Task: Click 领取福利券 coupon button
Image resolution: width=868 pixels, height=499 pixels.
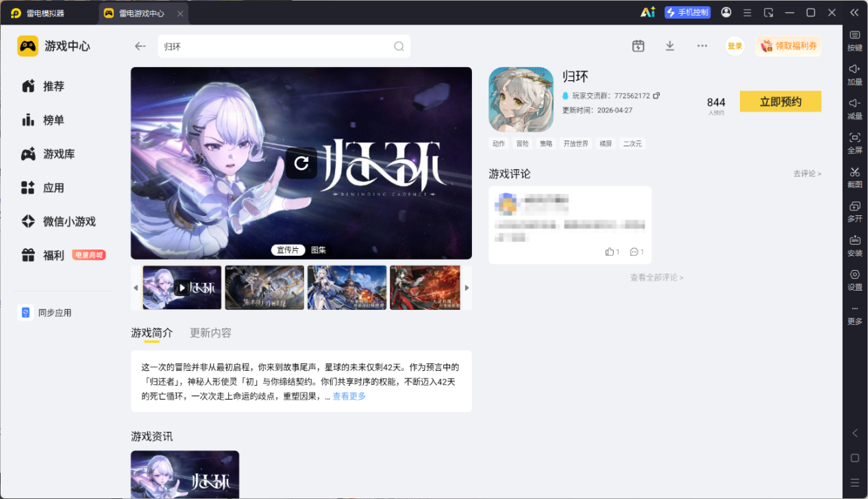Action: (789, 46)
